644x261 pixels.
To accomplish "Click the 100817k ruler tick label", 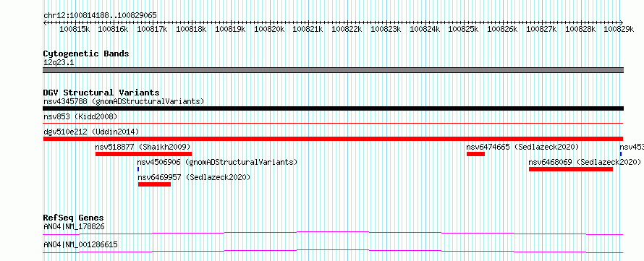I will coord(153,29).
